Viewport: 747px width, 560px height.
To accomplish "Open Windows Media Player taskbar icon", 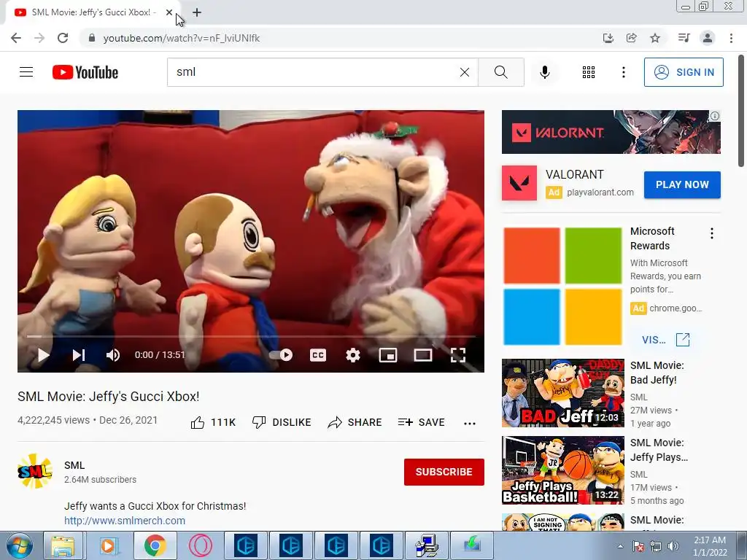I will click(108, 545).
